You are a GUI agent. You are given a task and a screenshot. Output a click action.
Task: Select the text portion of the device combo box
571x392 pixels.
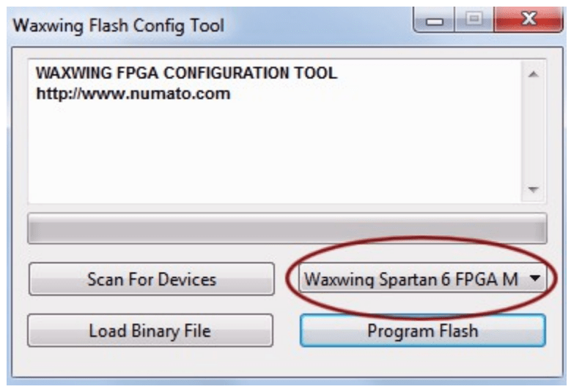(410, 279)
